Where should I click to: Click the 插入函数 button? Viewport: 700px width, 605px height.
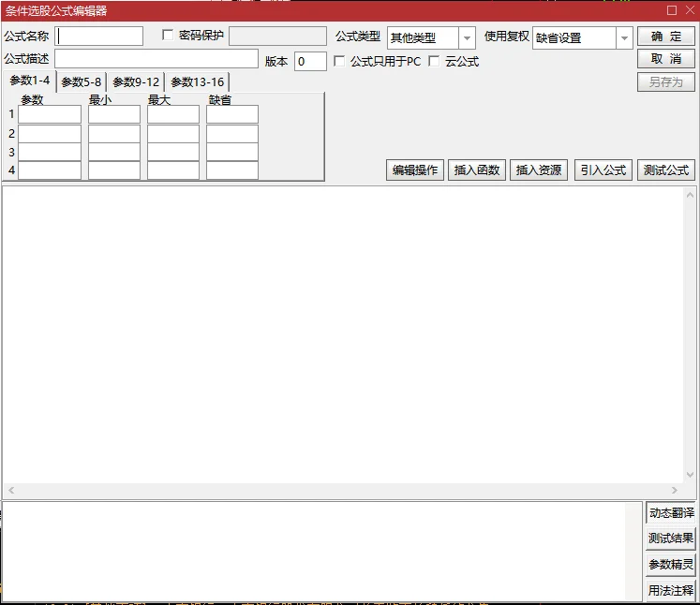point(477,170)
